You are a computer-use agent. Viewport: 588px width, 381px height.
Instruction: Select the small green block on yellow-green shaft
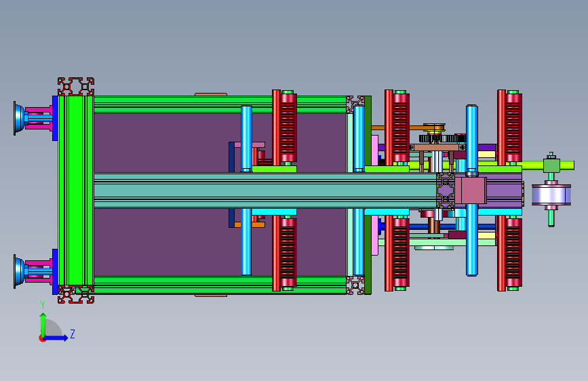pyautogui.click(x=551, y=165)
